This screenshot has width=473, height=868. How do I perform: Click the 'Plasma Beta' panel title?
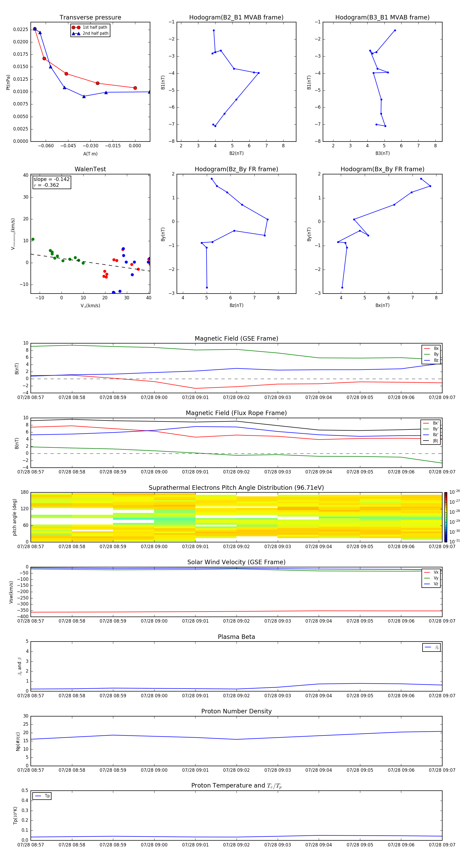click(236, 637)
